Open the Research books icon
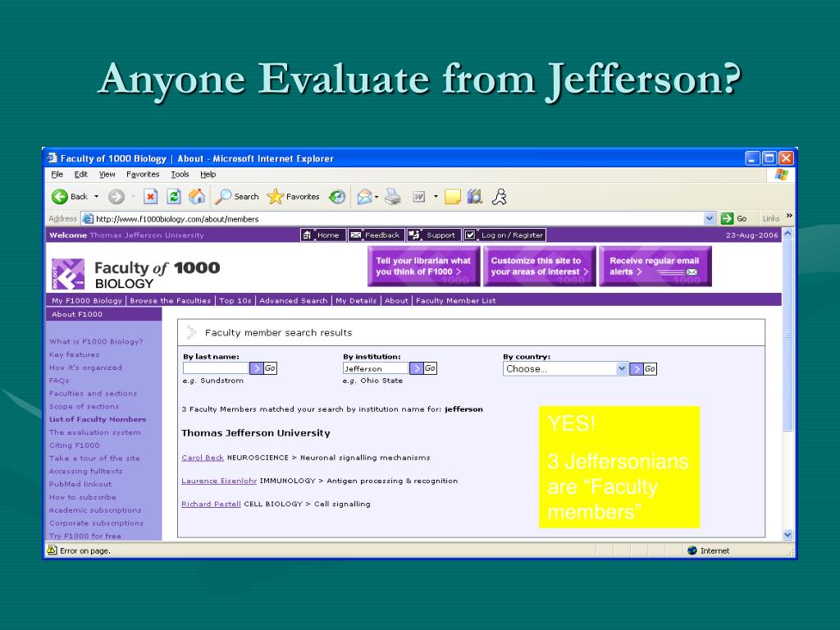Screen dimensions: 840x630 475,197
